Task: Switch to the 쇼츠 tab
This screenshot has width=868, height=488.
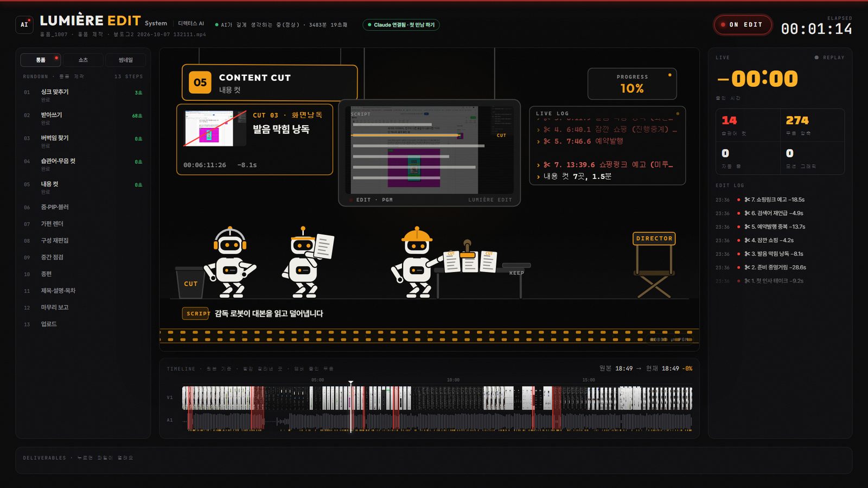Action: pos(83,60)
